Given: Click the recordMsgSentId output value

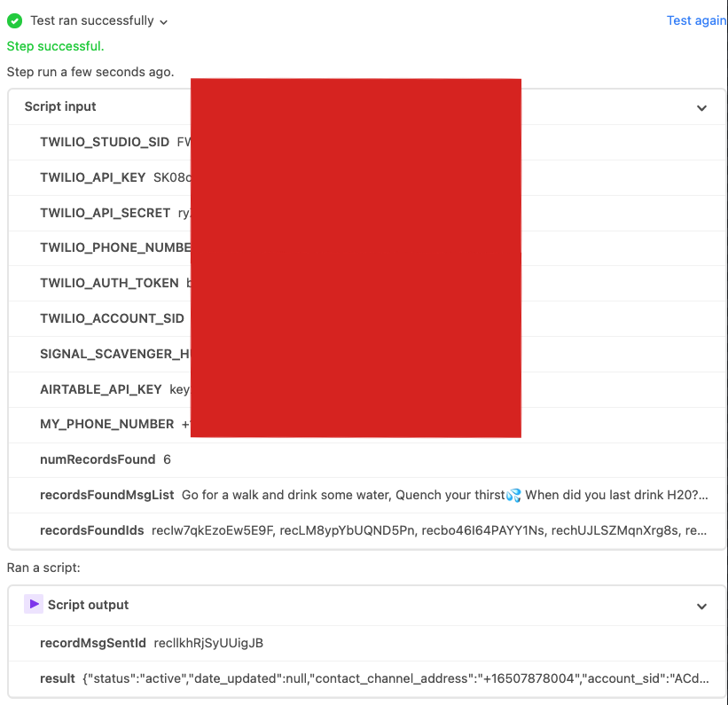Looking at the screenshot, I should pos(208,642).
